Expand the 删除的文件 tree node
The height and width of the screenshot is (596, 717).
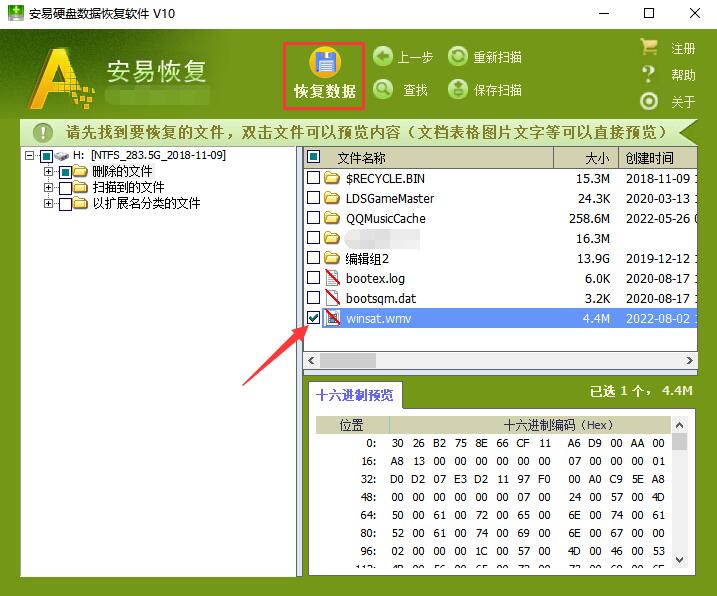(x=48, y=172)
